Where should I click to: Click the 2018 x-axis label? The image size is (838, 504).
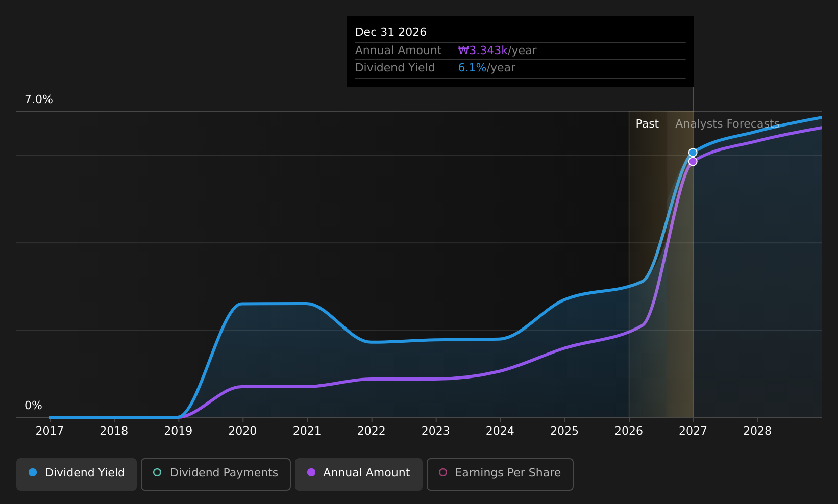click(114, 431)
